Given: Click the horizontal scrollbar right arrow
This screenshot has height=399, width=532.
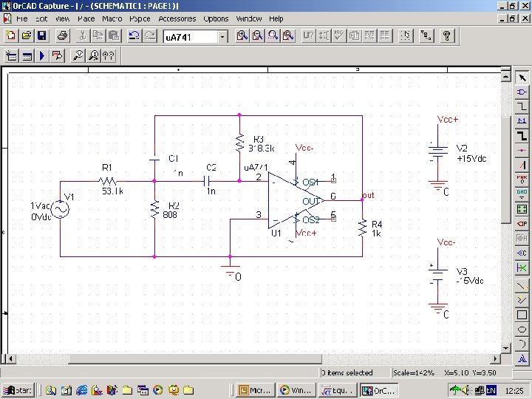Looking at the screenshot, I should coord(495,358).
